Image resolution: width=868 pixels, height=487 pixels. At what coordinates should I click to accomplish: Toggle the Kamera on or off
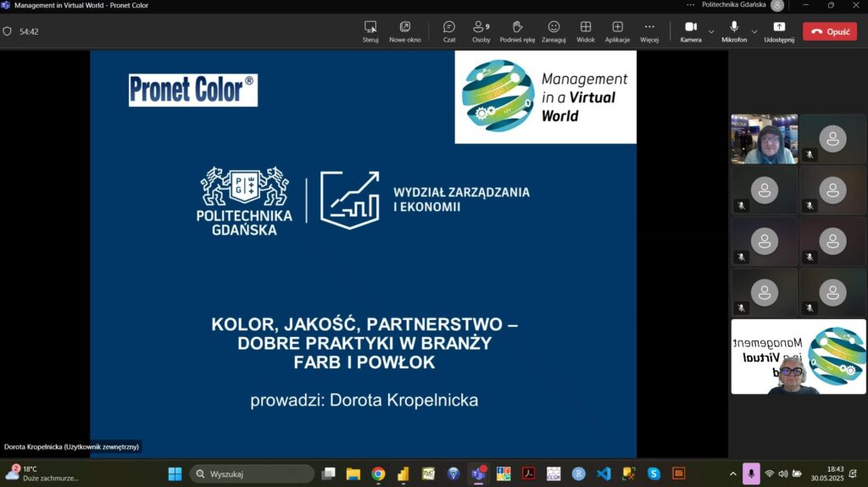[691, 31]
